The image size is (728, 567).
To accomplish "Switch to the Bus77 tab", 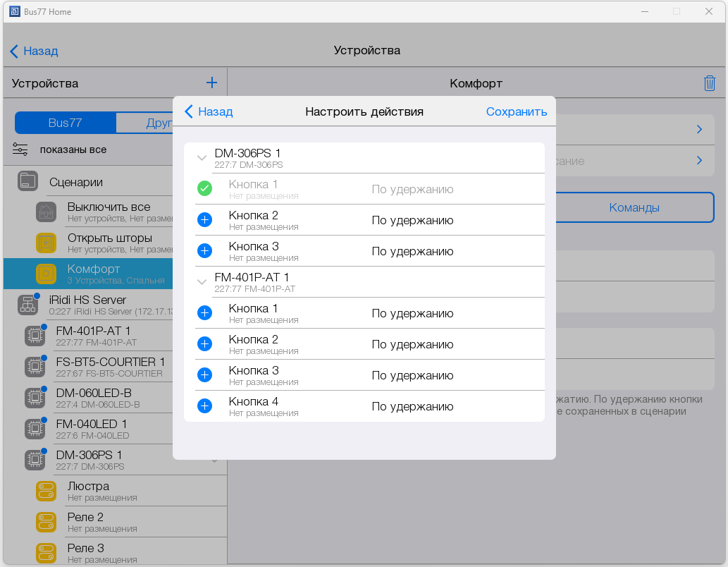I will 65,123.
